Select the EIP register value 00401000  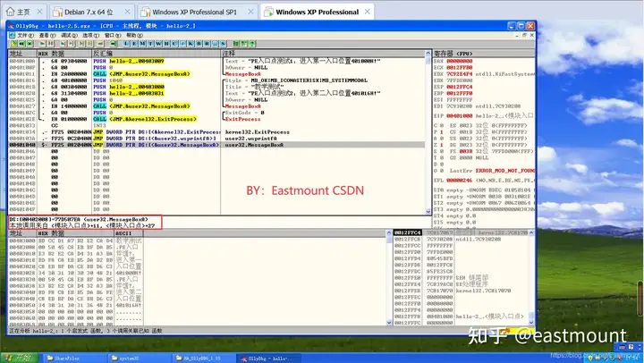pyautogui.click(x=459, y=116)
